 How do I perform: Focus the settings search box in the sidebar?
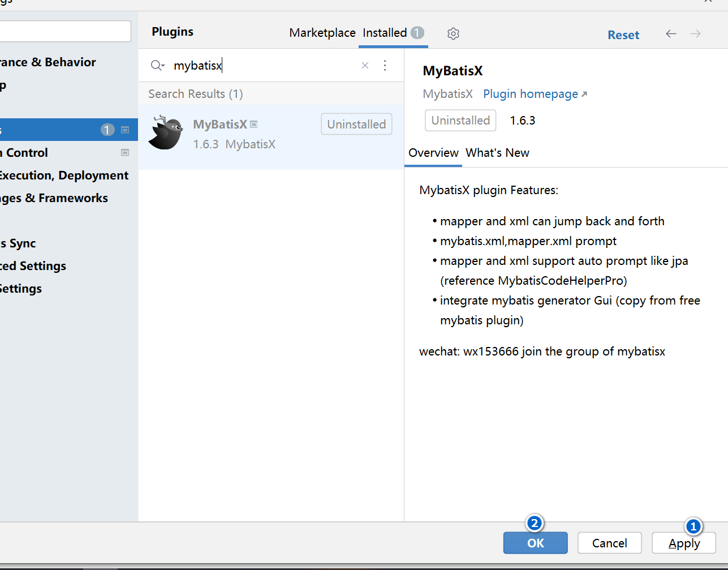click(x=64, y=32)
